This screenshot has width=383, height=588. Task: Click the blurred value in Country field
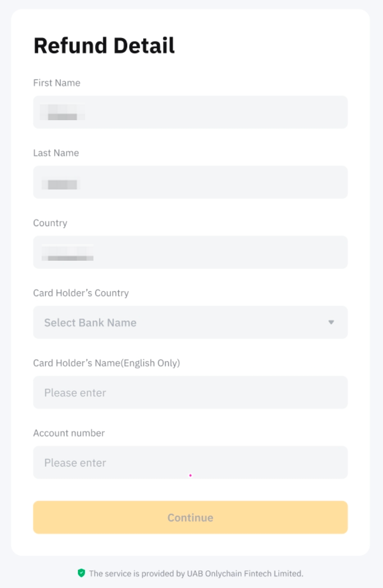coord(68,253)
